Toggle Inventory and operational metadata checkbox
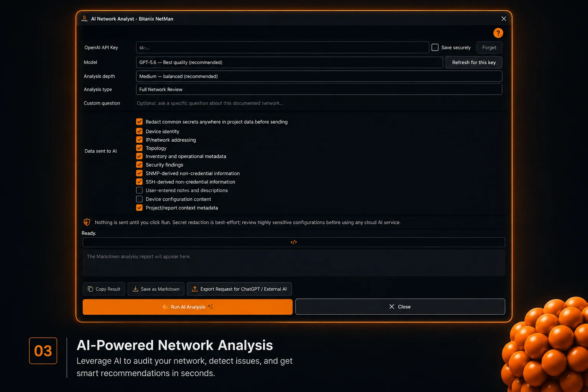This screenshot has width=588, height=392. coord(139,156)
